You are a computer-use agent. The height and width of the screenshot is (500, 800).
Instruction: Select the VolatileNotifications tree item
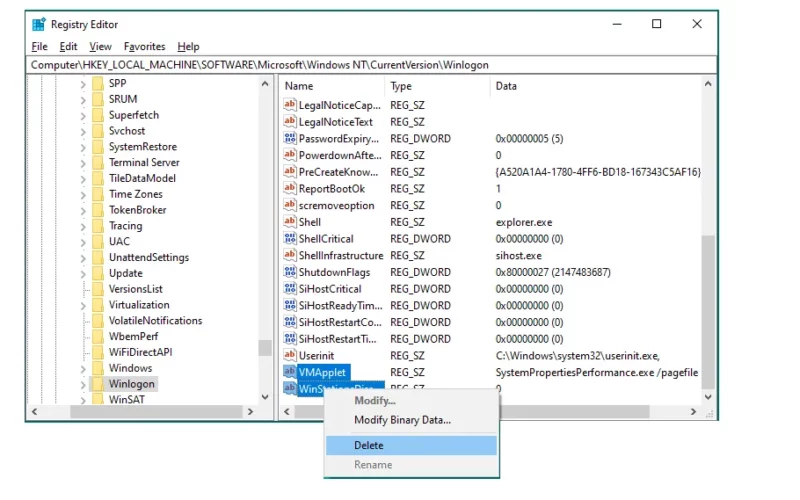155,320
